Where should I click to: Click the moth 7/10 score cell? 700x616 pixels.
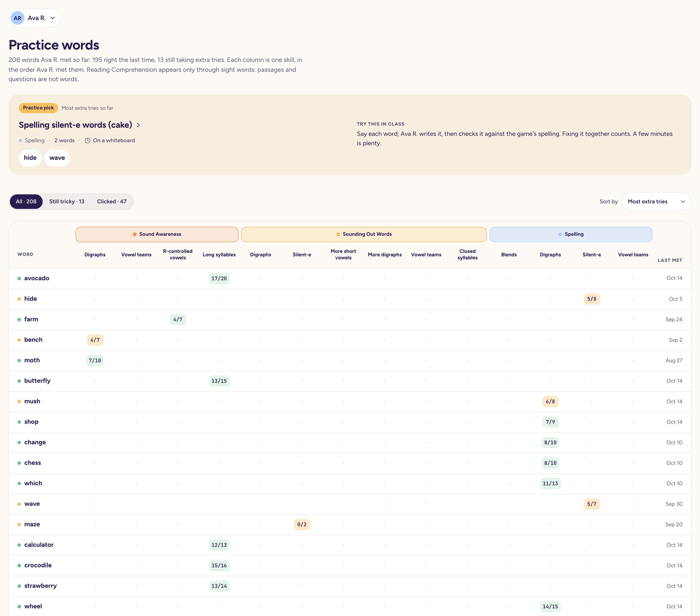(x=95, y=361)
